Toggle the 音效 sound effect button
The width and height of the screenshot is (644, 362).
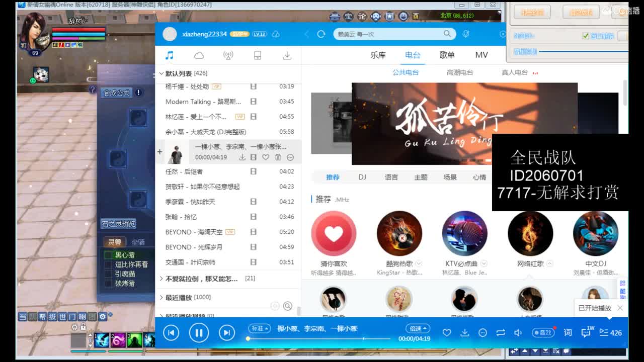pyautogui.click(x=543, y=333)
